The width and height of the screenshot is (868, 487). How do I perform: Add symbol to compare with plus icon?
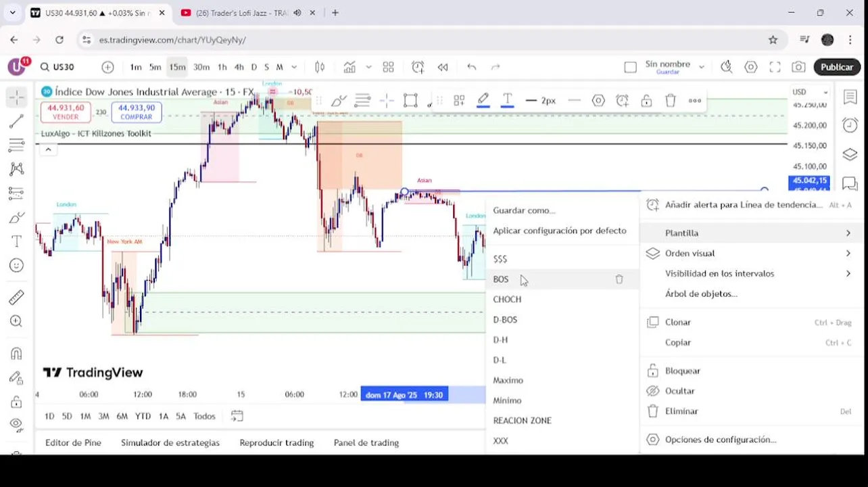pyautogui.click(x=107, y=67)
